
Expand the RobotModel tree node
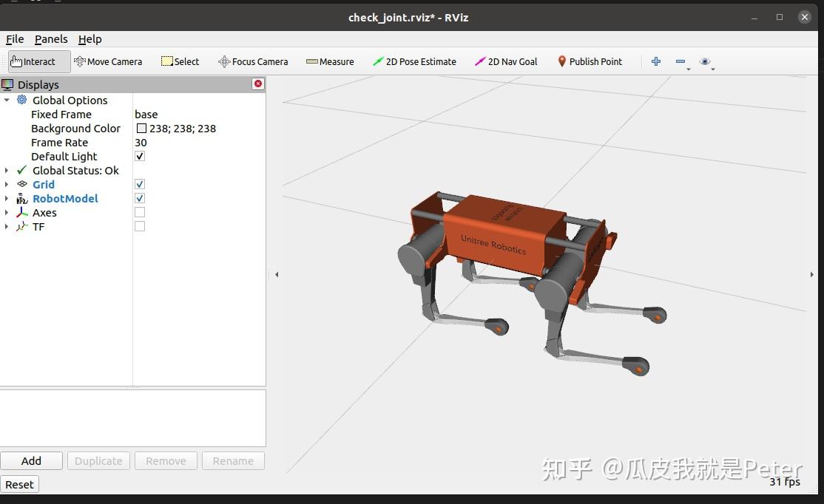[x=7, y=199]
